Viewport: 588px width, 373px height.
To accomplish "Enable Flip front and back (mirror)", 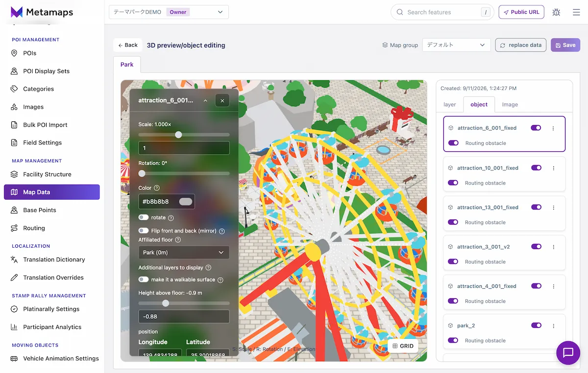I will [144, 231].
